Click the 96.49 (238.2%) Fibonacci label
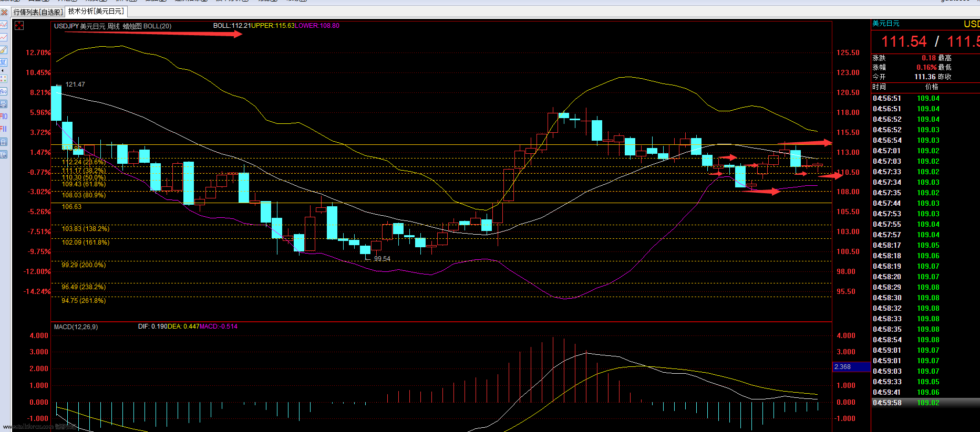Viewport: 980px width, 432px height. [x=84, y=287]
